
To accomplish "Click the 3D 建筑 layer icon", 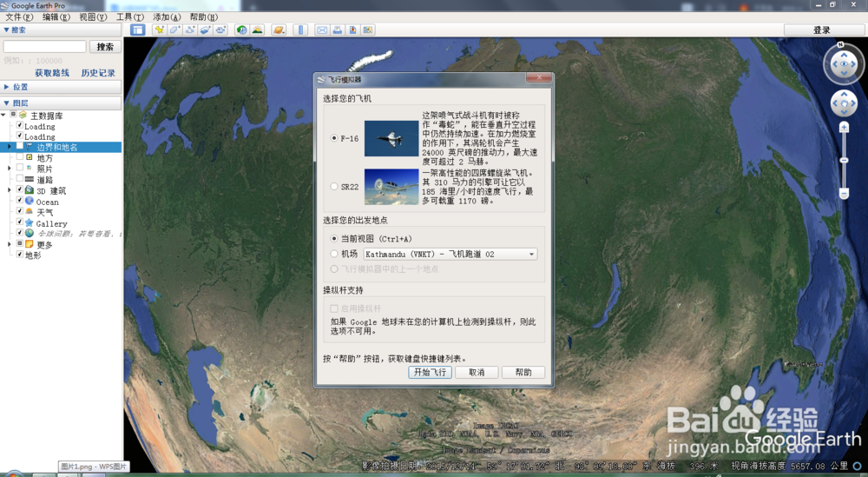I will coord(30,190).
